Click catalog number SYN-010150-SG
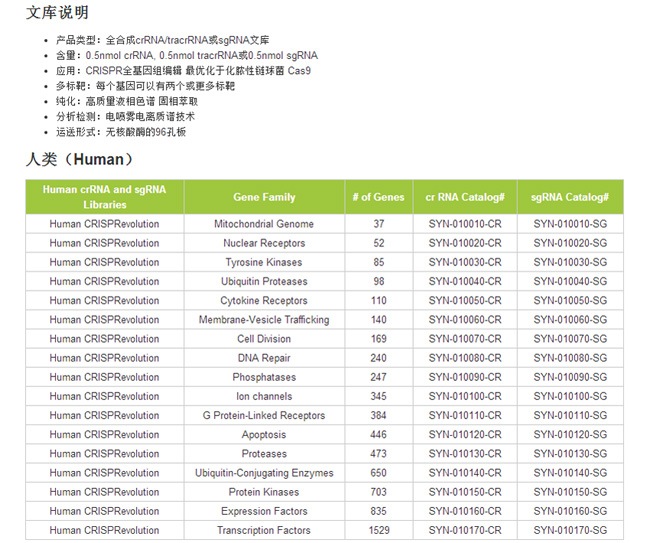This screenshot has height=543, width=650. [569, 492]
